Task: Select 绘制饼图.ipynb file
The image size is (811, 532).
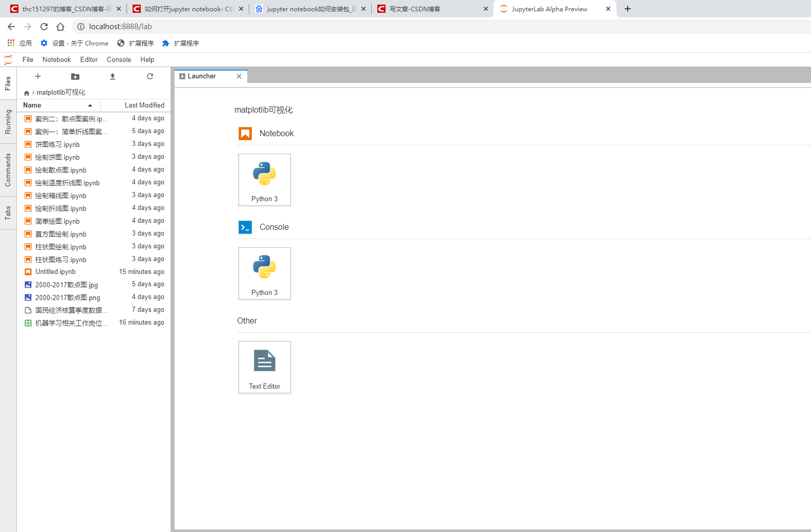Action: point(94,157)
